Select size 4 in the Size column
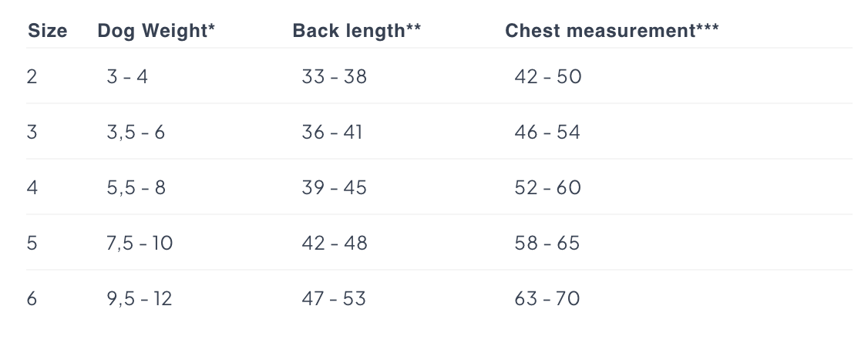This screenshot has width=868, height=353. [32, 187]
